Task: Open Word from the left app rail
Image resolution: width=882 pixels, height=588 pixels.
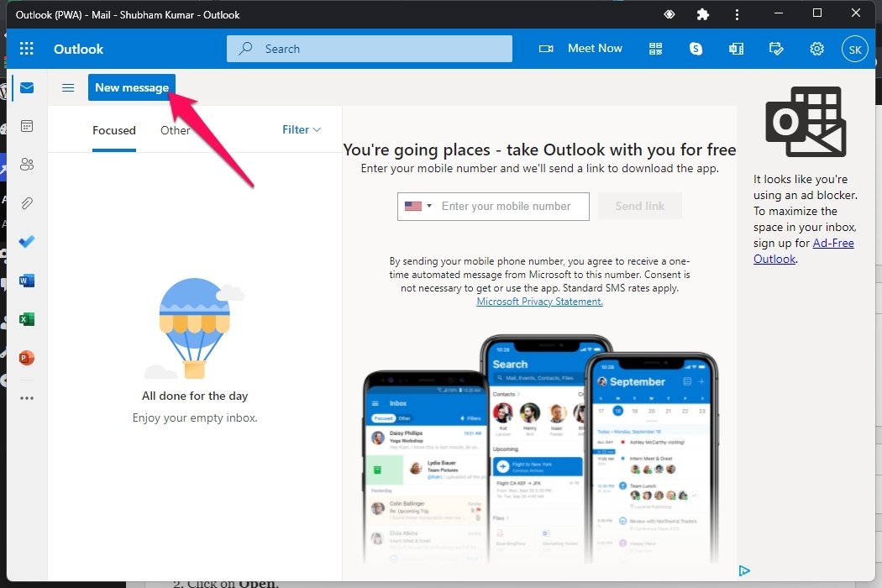Action: [x=27, y=281]
